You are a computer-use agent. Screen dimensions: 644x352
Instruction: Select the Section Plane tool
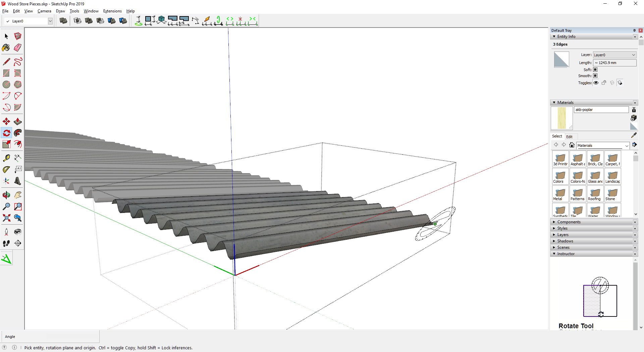tap(18, 243)
